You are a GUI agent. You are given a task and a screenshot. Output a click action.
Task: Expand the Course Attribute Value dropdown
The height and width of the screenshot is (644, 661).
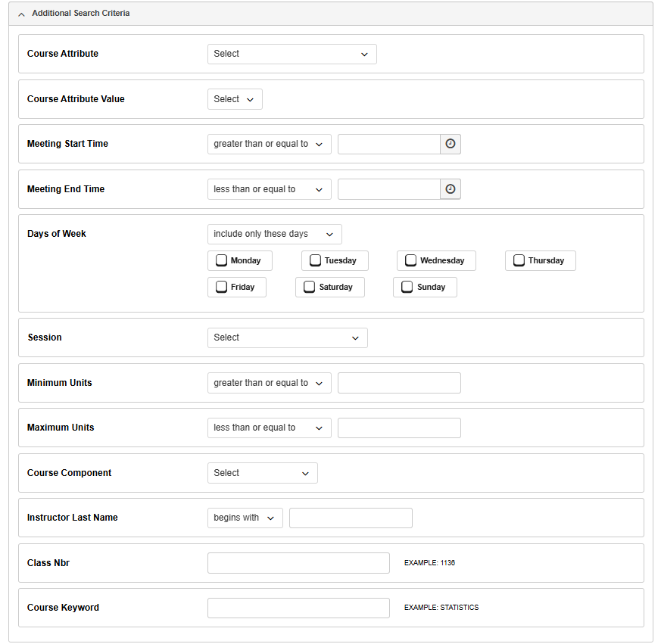[x=235, y=99]
